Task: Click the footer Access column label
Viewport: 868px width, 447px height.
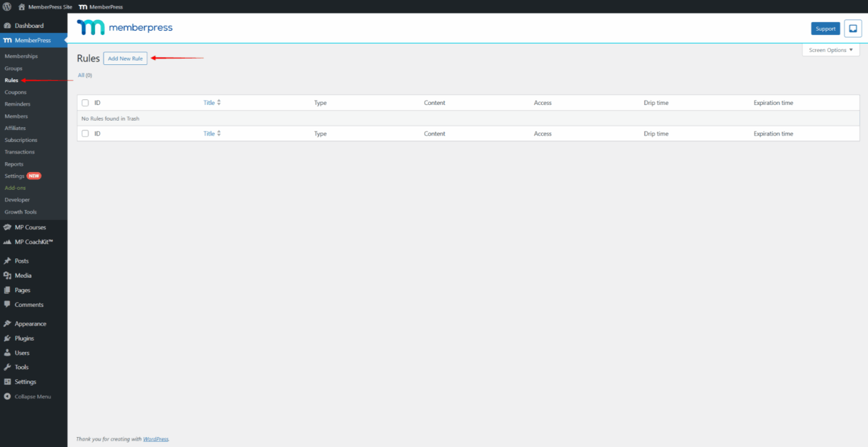Action: click(542, 134)
